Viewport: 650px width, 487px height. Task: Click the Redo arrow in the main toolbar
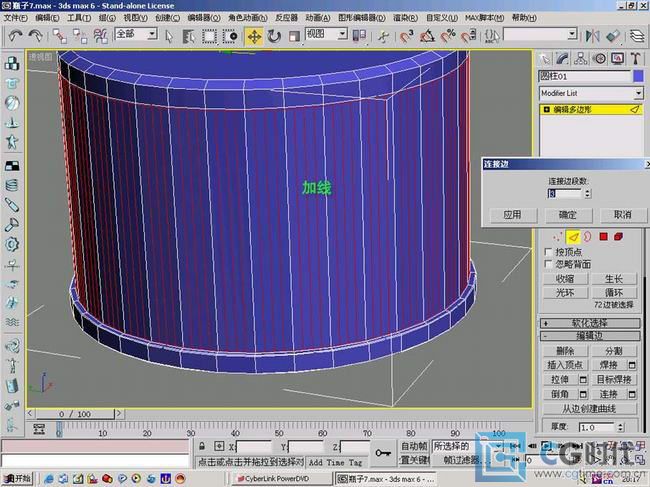point(36,36)
